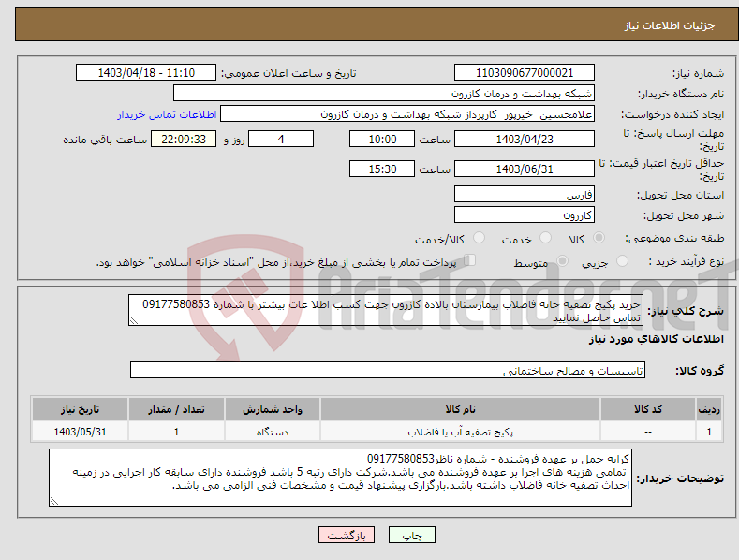Click the طبقه بندی موضوعی label
Image resolution: width=739 pixels, height=560 pixels.
click(674, 239)
